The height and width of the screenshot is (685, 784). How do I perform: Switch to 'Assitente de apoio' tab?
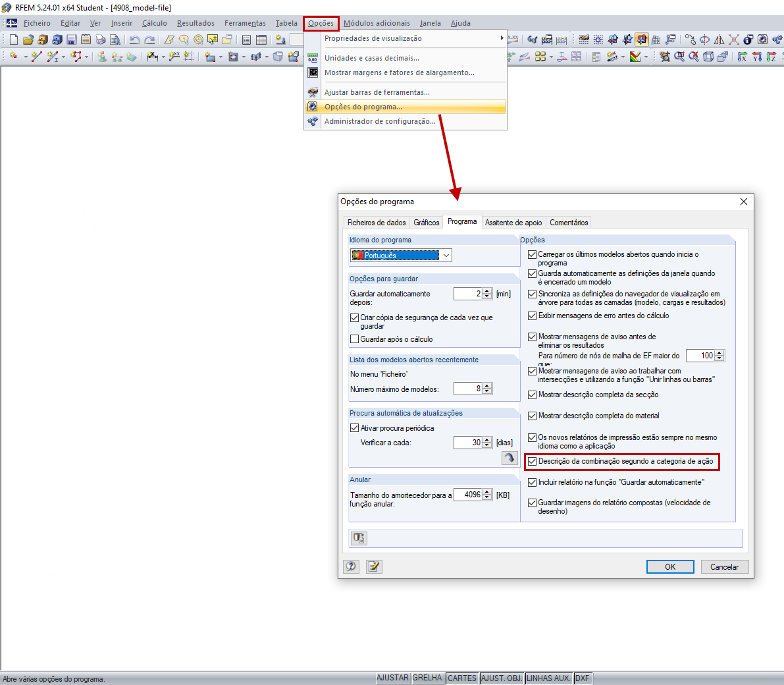coord(513,222)
